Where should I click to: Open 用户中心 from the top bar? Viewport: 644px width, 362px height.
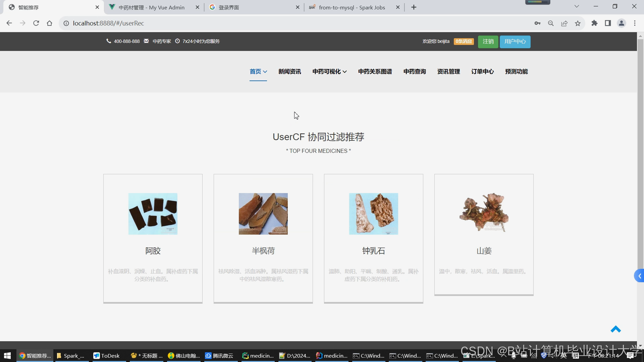click(x=515, y=42)
